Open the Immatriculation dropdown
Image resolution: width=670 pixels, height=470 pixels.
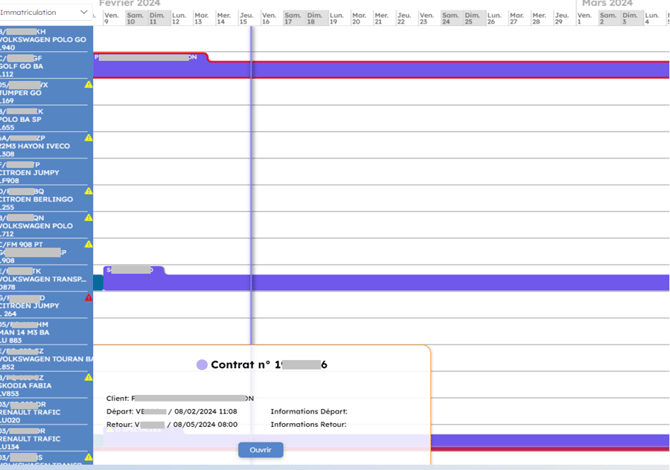[45, 12]
